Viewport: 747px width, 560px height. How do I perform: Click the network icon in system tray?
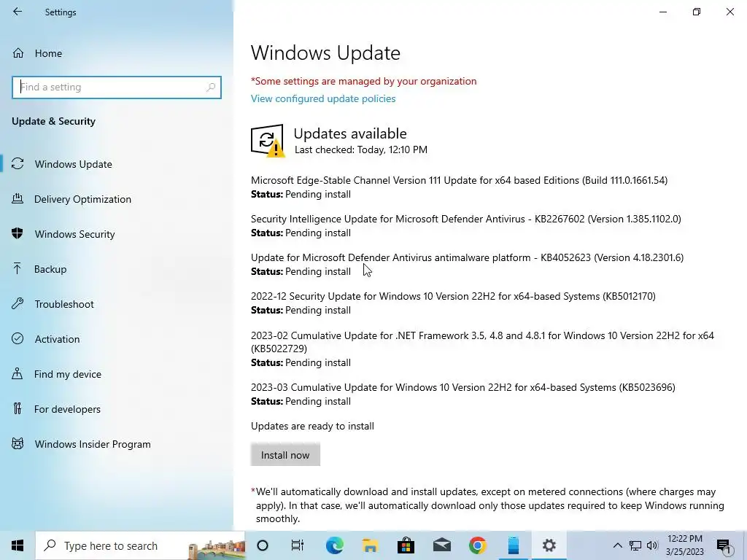[x=635, y=545]
